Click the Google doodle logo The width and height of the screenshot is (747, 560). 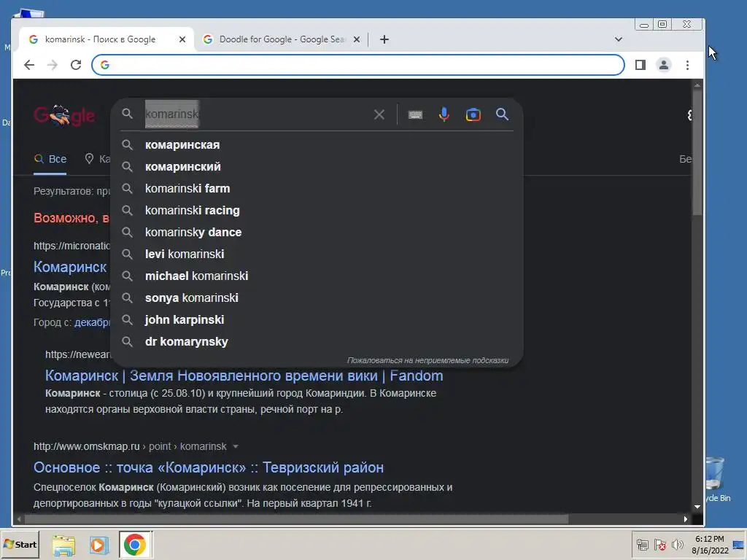click(x=64, y=115)
